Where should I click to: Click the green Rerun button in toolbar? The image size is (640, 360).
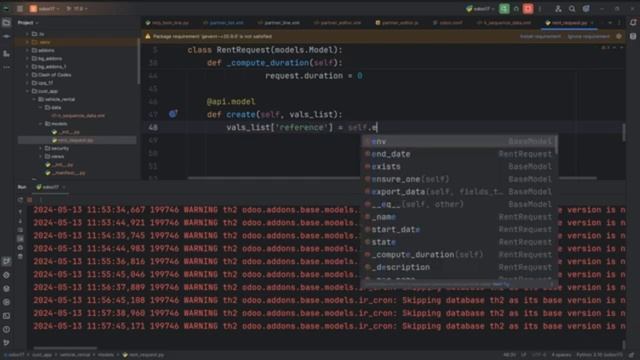(x=504, y=9)
